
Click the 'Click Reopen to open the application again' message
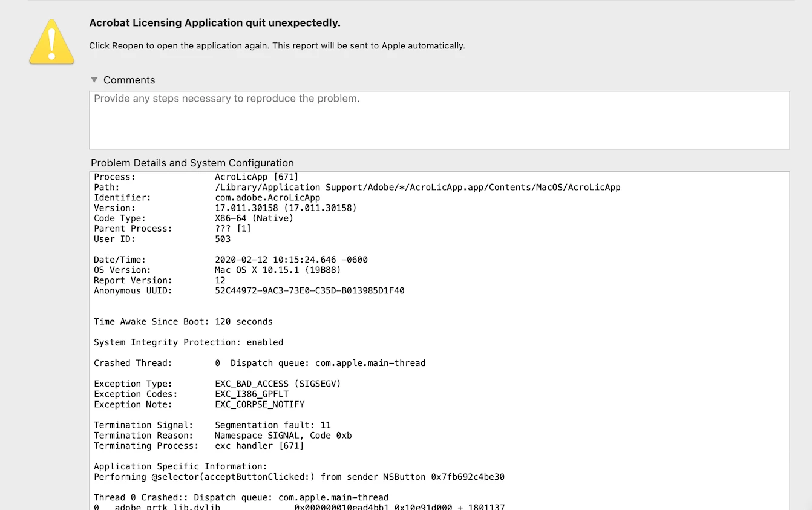tap(277, 45)
